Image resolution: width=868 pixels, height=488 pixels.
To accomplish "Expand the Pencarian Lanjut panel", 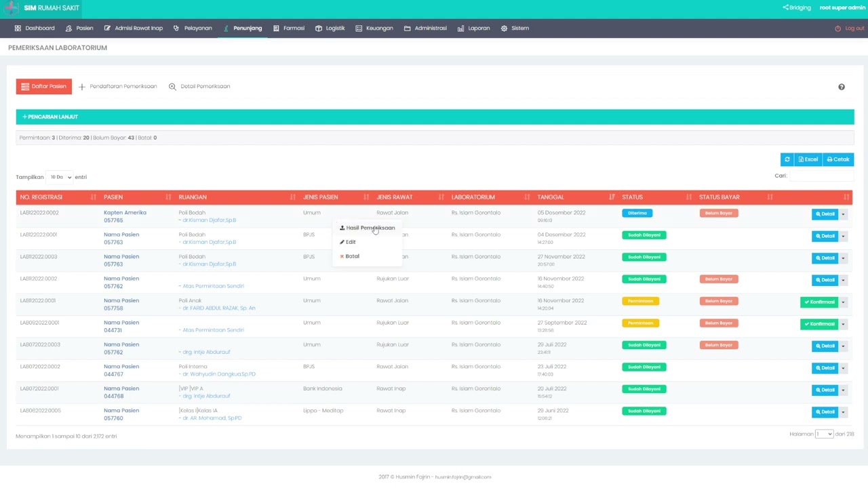I will coord(435,117).
